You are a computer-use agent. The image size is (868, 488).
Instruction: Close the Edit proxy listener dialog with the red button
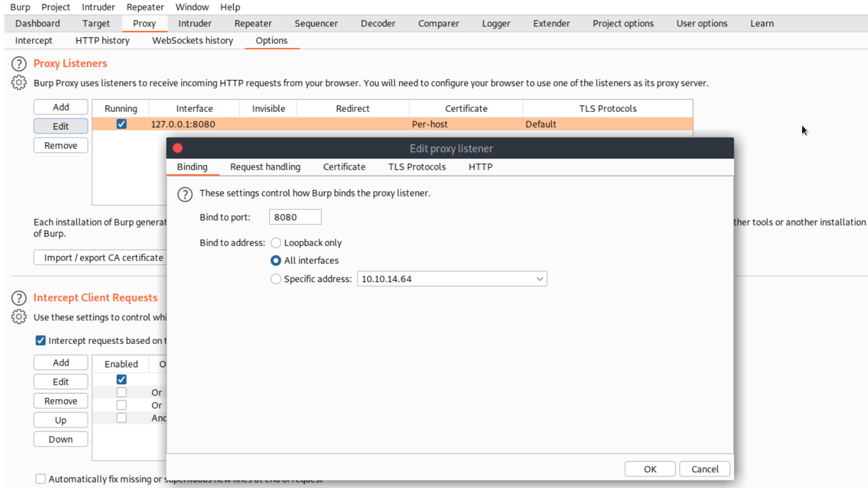[178, 148]
